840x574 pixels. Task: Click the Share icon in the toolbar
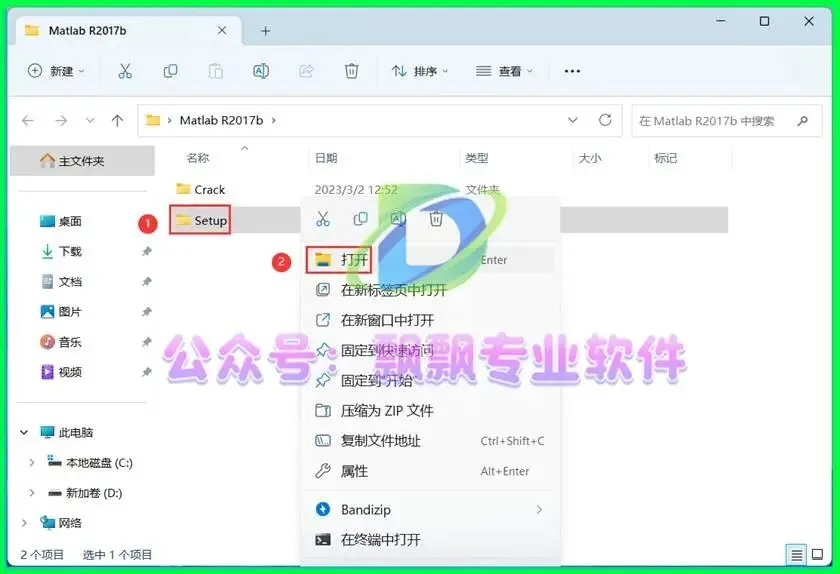pyautogui.click(x=306, y=71)
